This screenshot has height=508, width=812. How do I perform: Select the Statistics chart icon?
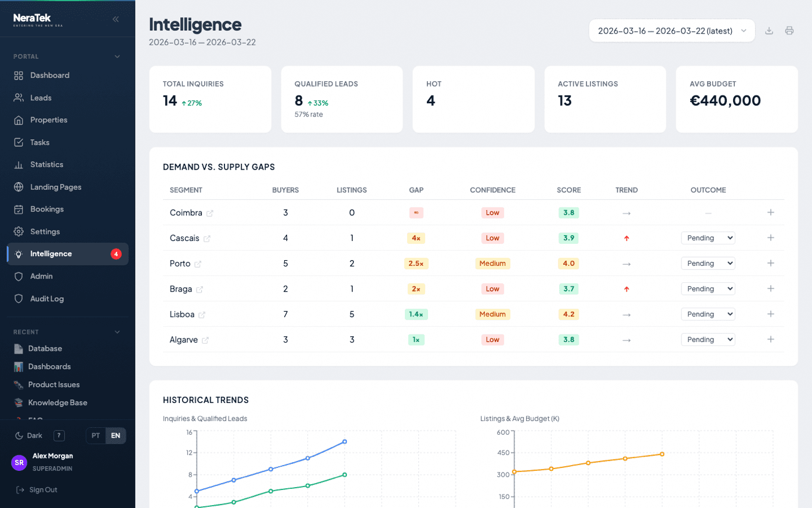click(19, 164)
